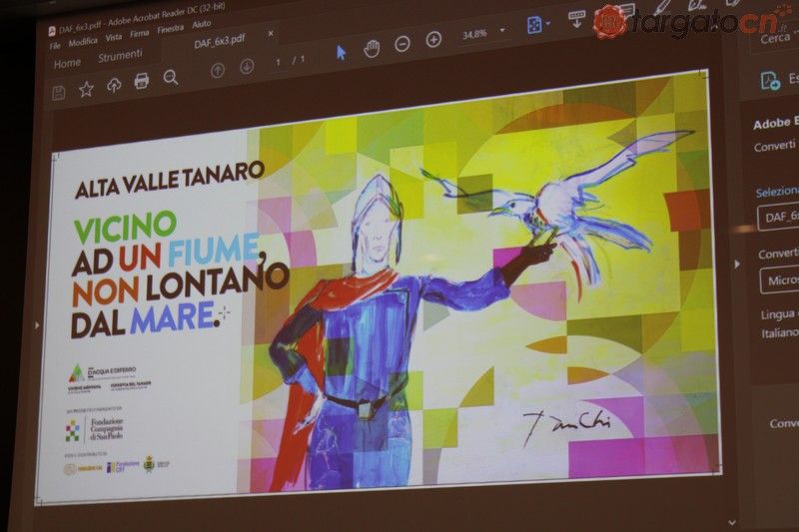Click the upload to cloud icon
The image size is (799, 532).
(114, 86)
